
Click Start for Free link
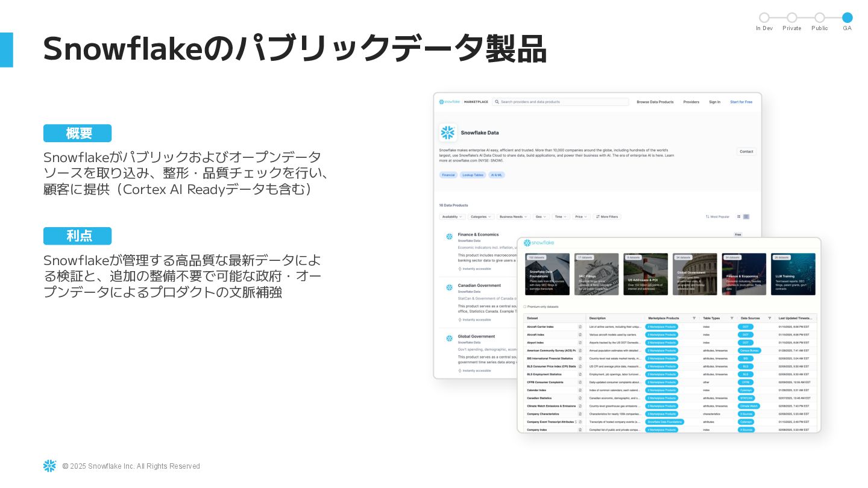[741, 102]
